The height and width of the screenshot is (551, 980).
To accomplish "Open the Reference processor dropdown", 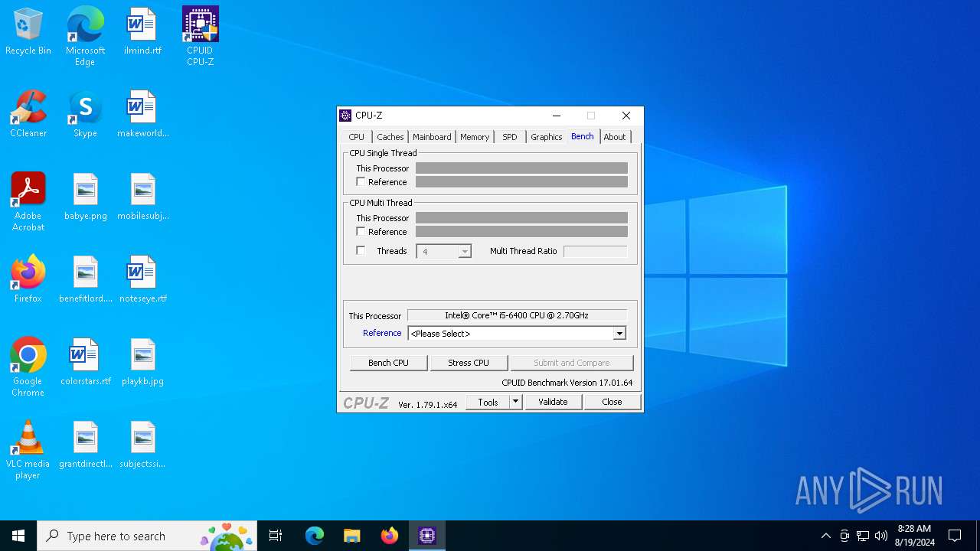I will (x=619, y=334).
